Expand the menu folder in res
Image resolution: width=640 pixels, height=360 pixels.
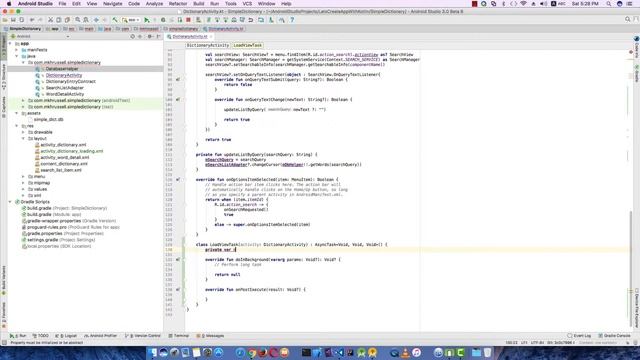23,176
